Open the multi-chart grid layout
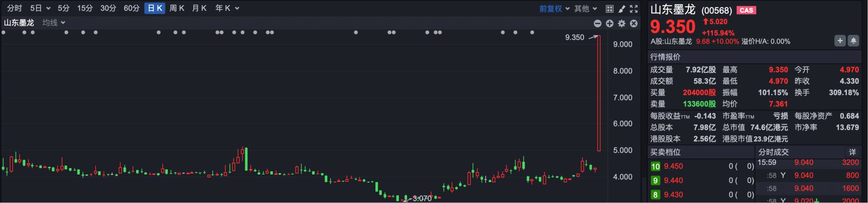The height and width of the screenshot is (203, 868). pyautogui.click(x=609, y=9)
